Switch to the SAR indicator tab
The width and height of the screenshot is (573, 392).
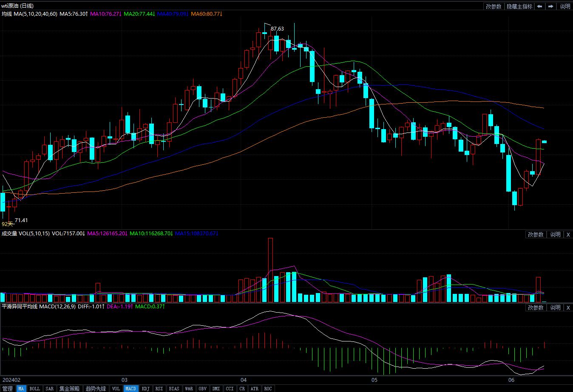(x=49, y=389)
